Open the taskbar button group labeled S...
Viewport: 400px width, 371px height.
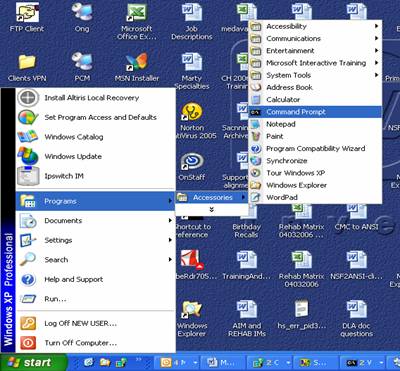316,363
